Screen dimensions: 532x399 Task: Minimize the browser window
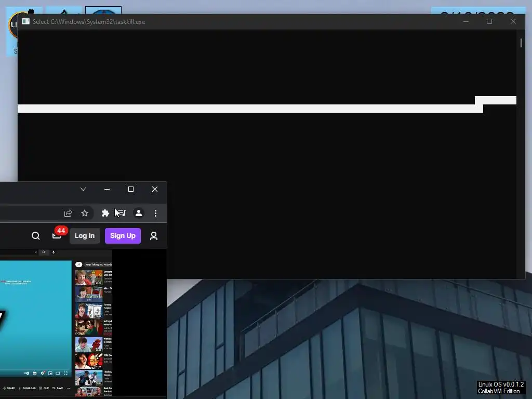point(107,189)
